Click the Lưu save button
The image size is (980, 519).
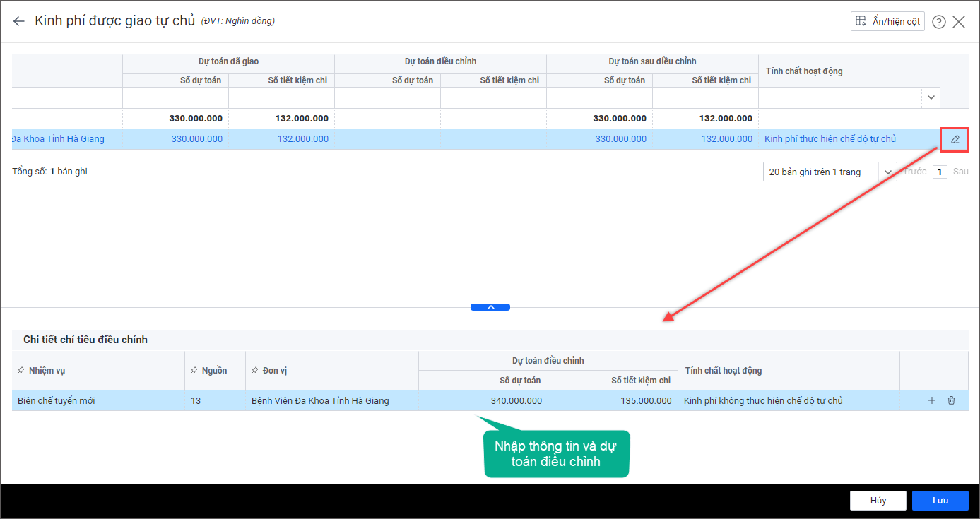(x=940, y=500)
